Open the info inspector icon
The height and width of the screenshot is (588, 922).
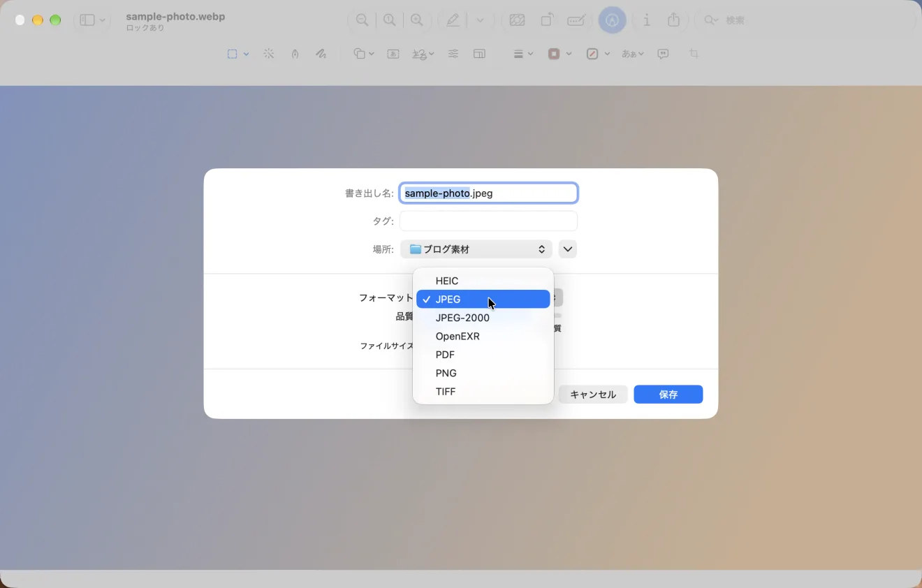[x=647, y=20]
